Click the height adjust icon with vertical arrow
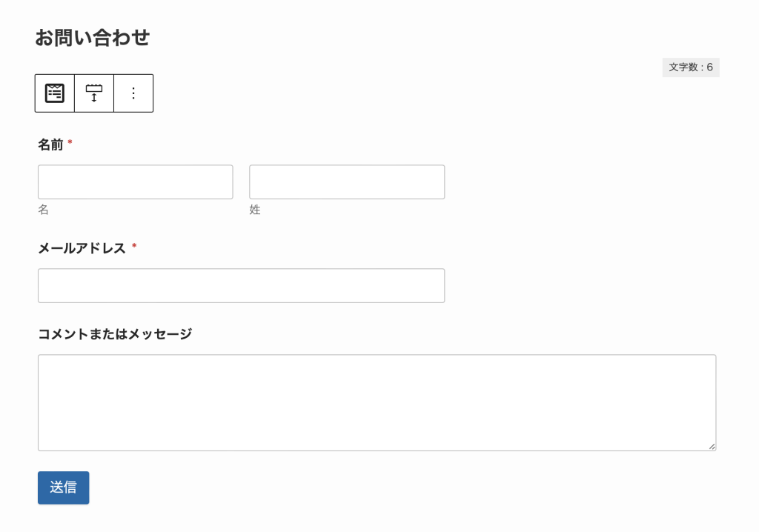The width and height of the screenshot is (759, 532). 94,93
